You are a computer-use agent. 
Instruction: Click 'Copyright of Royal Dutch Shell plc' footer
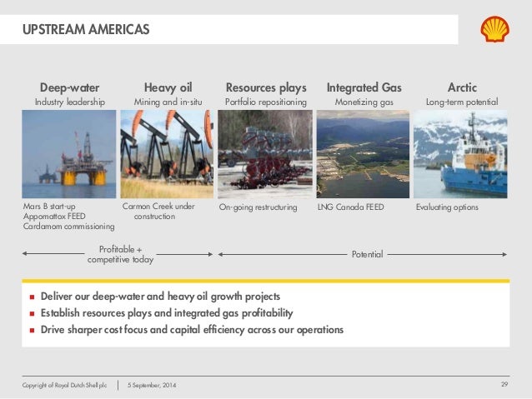(64, 385)
